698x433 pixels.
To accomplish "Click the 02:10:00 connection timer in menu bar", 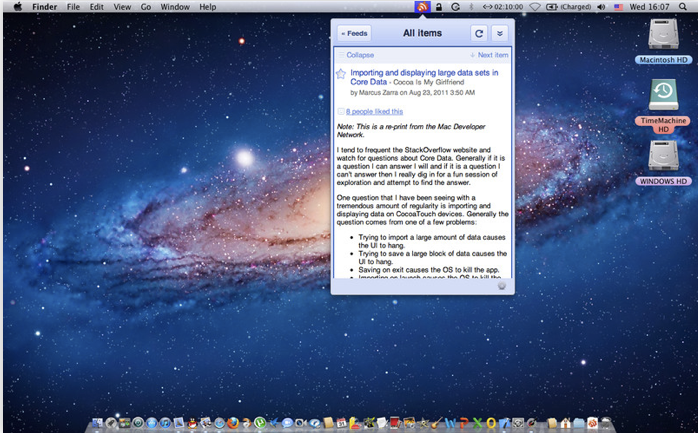I will coord(503,7).
